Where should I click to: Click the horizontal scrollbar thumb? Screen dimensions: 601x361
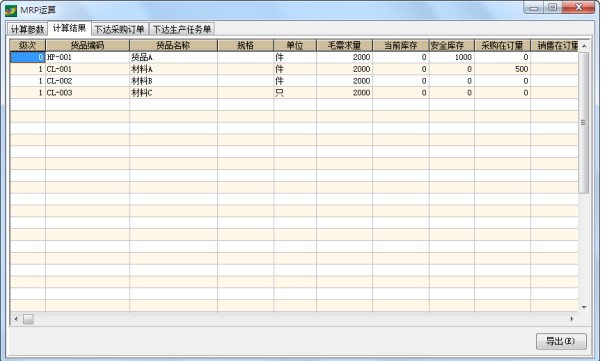tap(28, 319)
